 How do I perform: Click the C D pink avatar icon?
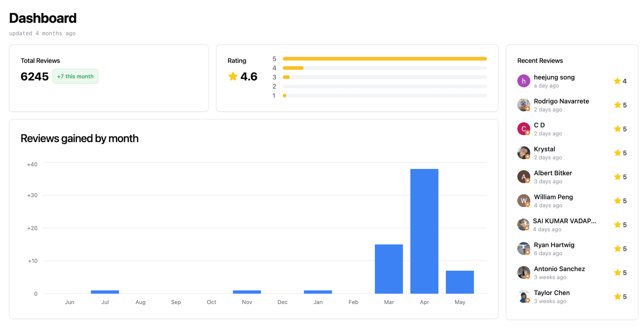click(523, 129)
